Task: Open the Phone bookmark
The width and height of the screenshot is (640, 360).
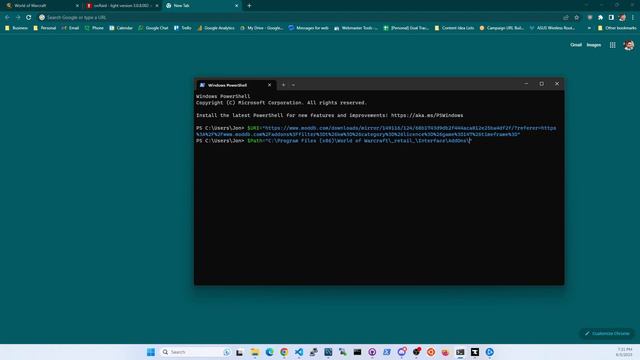Action: [x=94, y=28]
